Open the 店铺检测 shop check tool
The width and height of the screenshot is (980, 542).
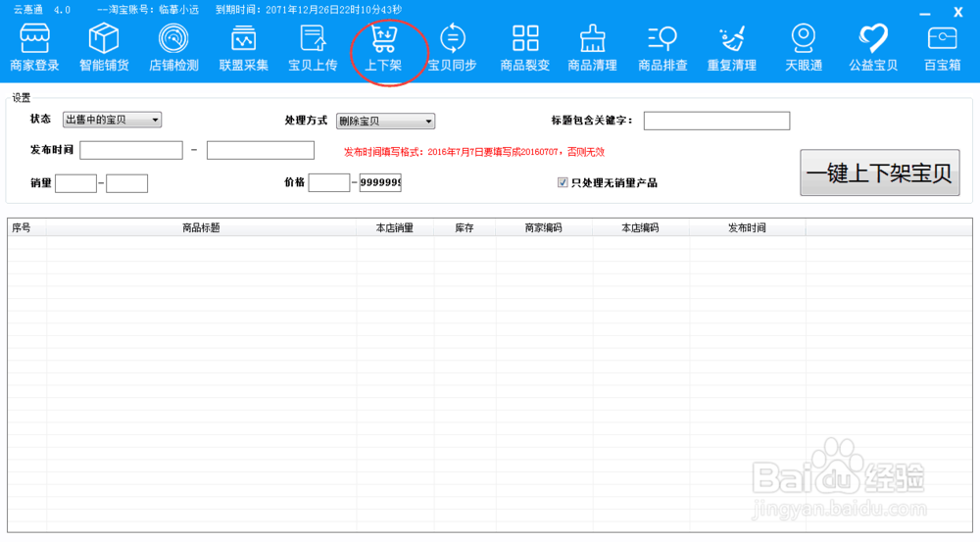[173, 47]
